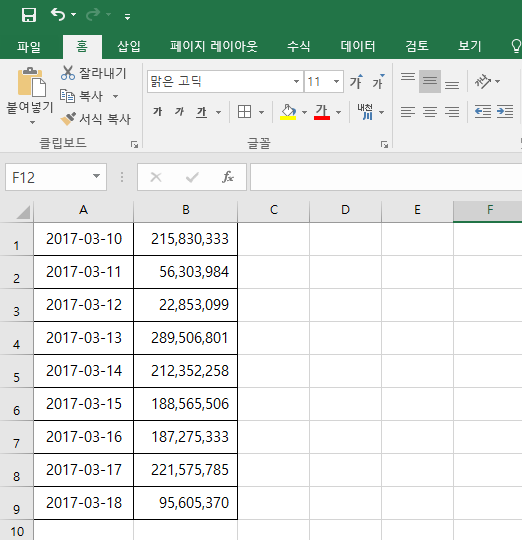Toggle bold formatting 가 button
The width and height of the screenshot is (522, 540).
(158, 112)
